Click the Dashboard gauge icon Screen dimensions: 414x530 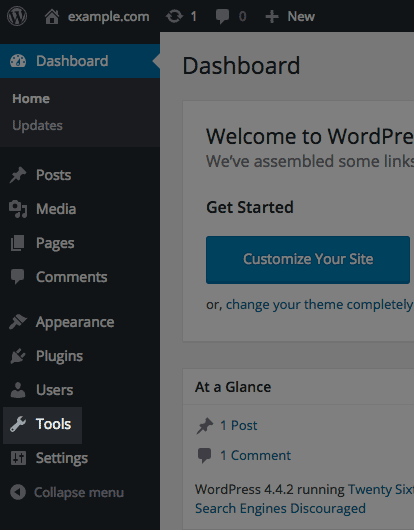(x=18, y=61)
